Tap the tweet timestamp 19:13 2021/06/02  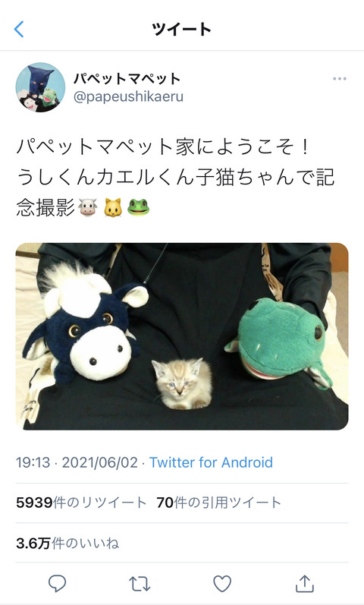tap(77, 462)
